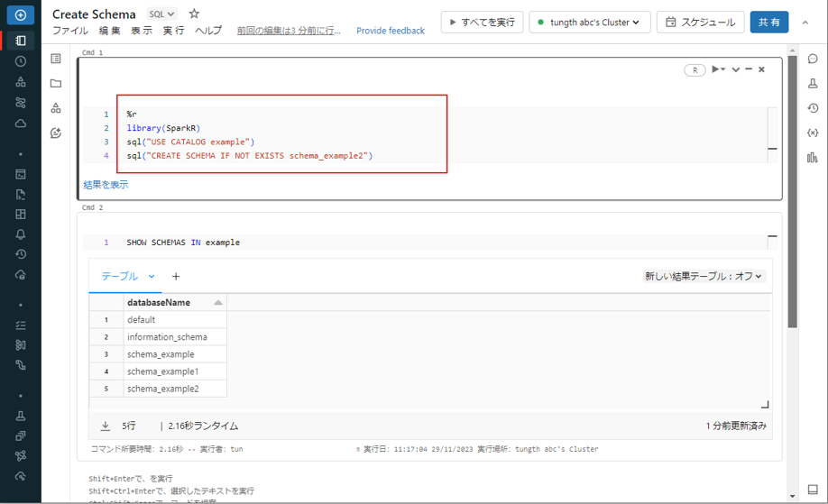828x504 pixels.
Task: Open the Databricks Assistant chat icon
Action: click(56, 133)
